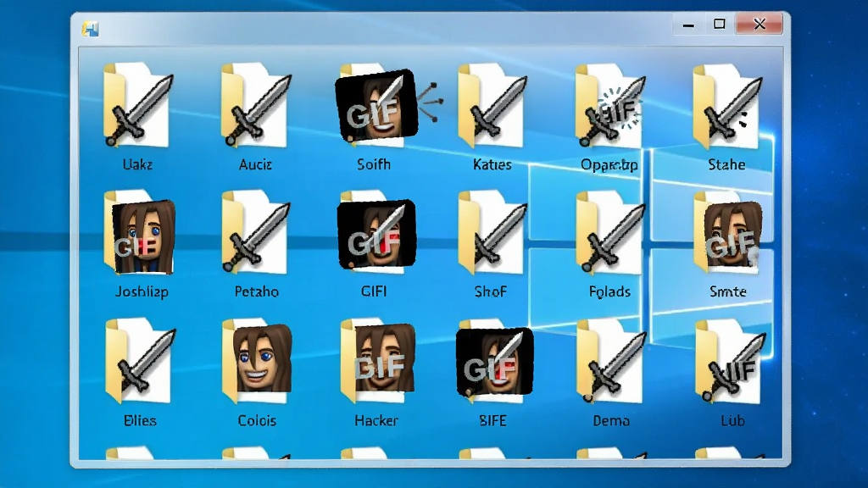
Task: Select the GIFI file icon
Action: coord(376,232)
